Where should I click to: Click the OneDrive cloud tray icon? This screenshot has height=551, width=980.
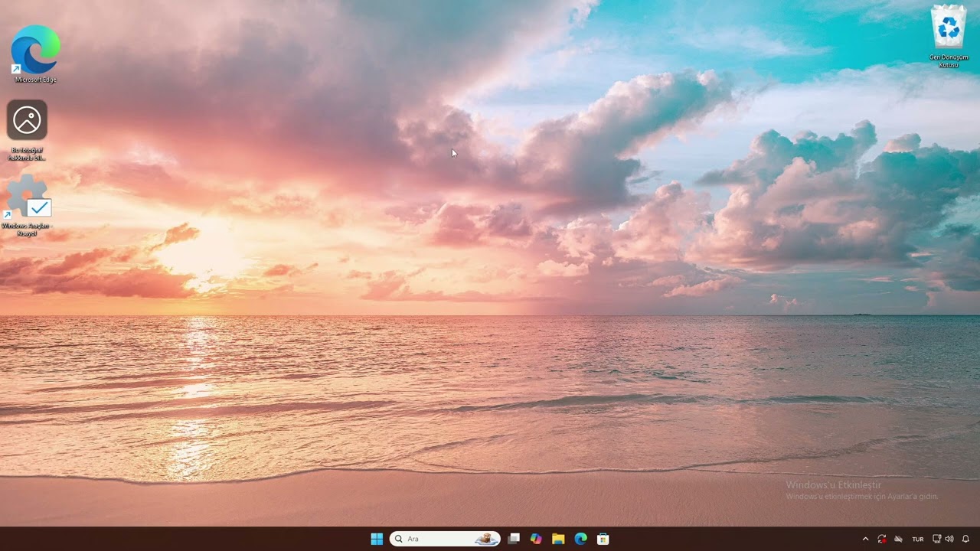coord(899,539)
